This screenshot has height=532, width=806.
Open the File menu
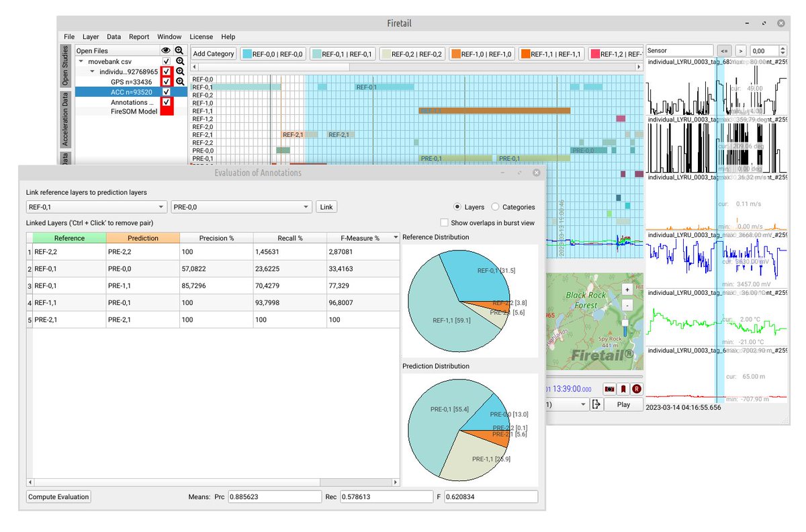tap(69, 37)
